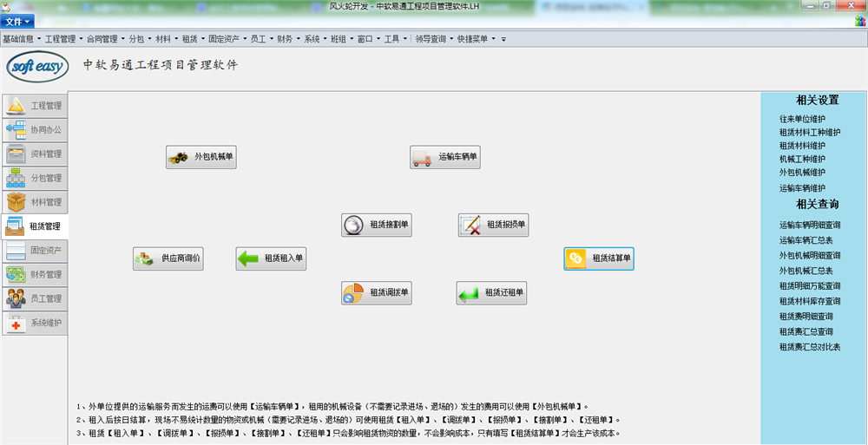The width and height of the screenshot is (868, 445).
Task: Open 租赁费汇总查询 link
Action: point(806,331)
